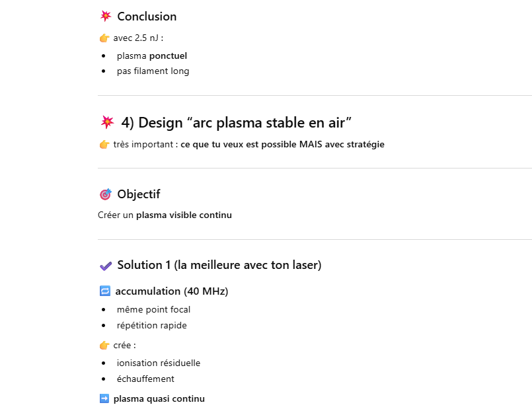Click the blue repeat icon before accumulation
532x411 pixels.
click(x=104, y=291)
